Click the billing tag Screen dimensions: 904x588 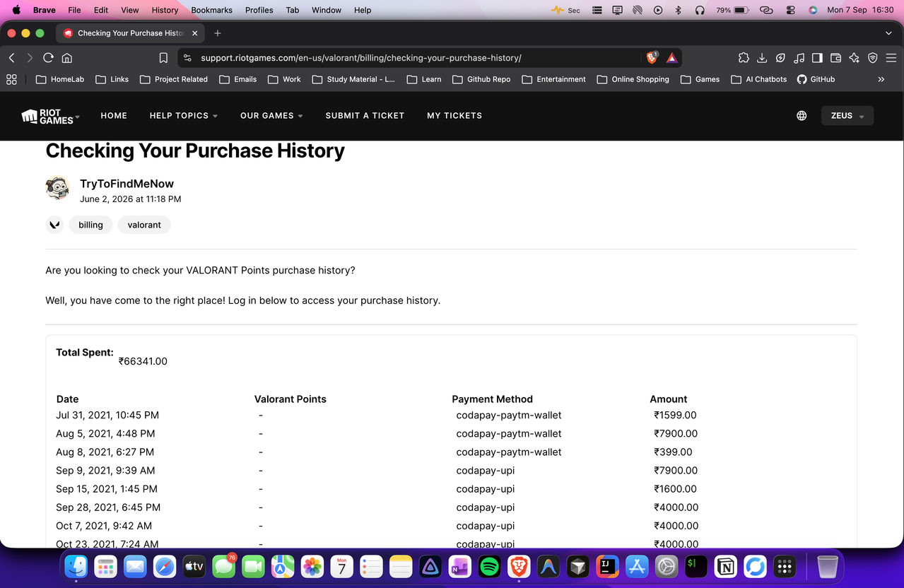pyautogui.click(x=90, y=225)
